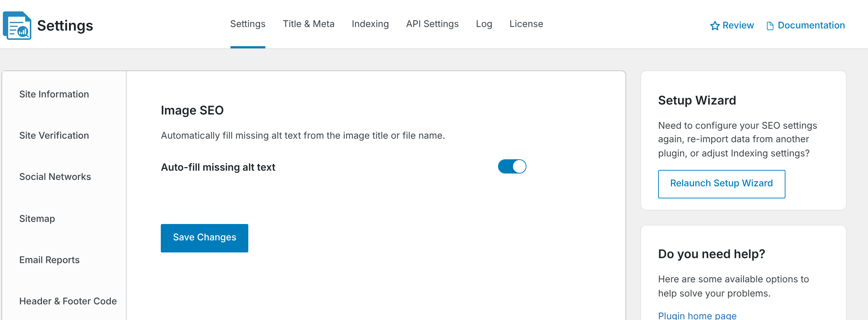This screenshot has width=868, height=320.
Task: Open the Review link
Action: (732, 26)
